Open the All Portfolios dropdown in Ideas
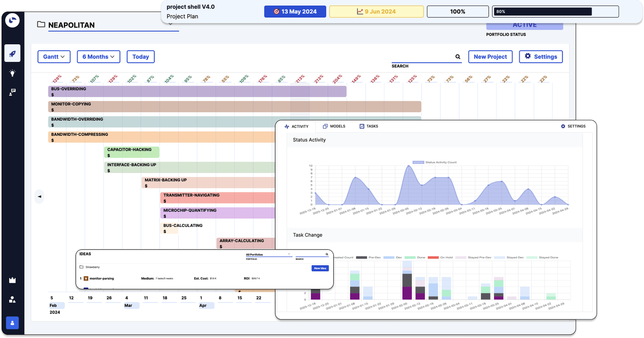Screen dimensions: 644x338 (268, 254)
